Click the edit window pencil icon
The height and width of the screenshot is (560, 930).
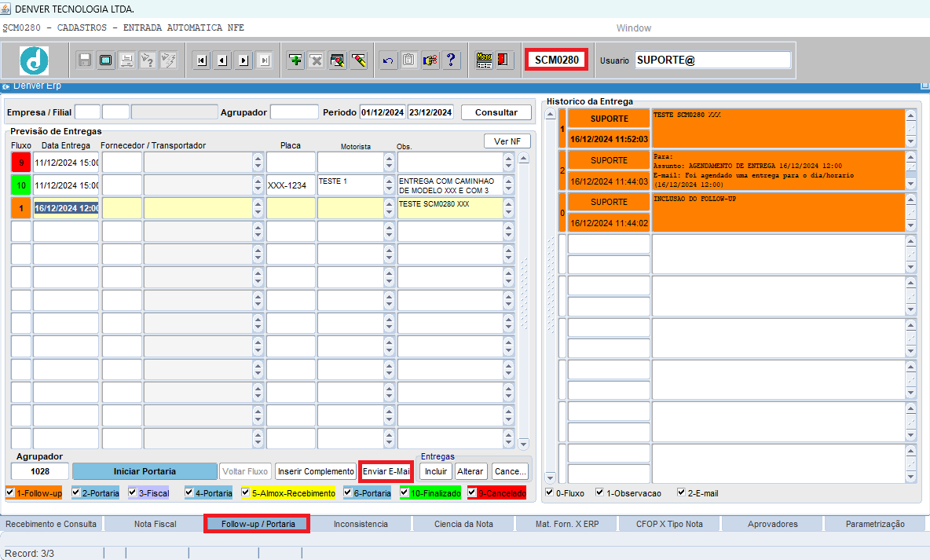tap(338, 60)
